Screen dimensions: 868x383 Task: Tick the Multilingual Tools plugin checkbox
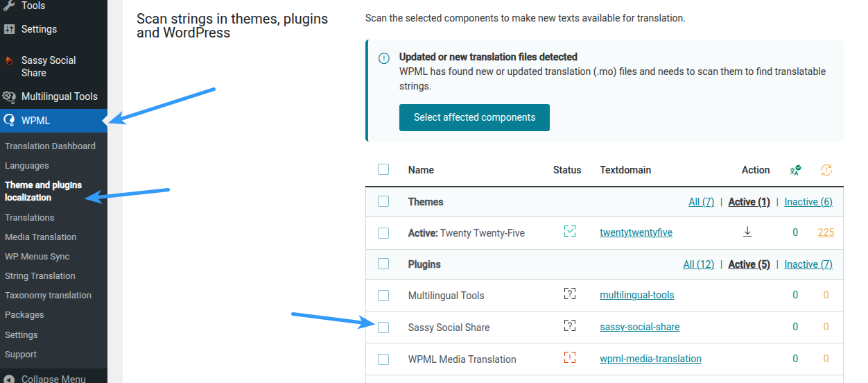coord(383,296)
